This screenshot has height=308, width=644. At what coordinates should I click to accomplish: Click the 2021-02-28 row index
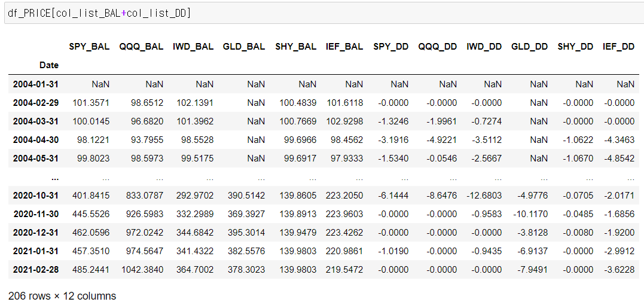point(36,270)
